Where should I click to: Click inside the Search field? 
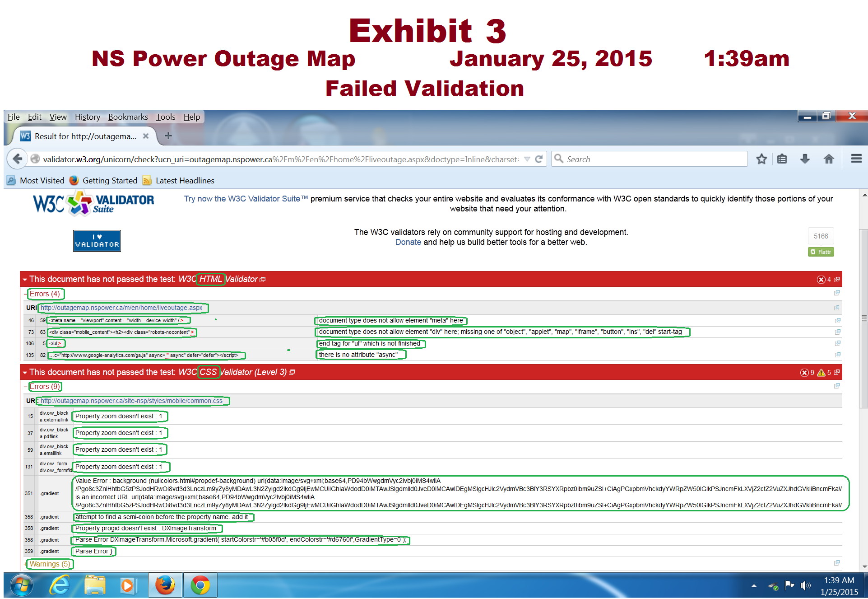tap(650, 159)
